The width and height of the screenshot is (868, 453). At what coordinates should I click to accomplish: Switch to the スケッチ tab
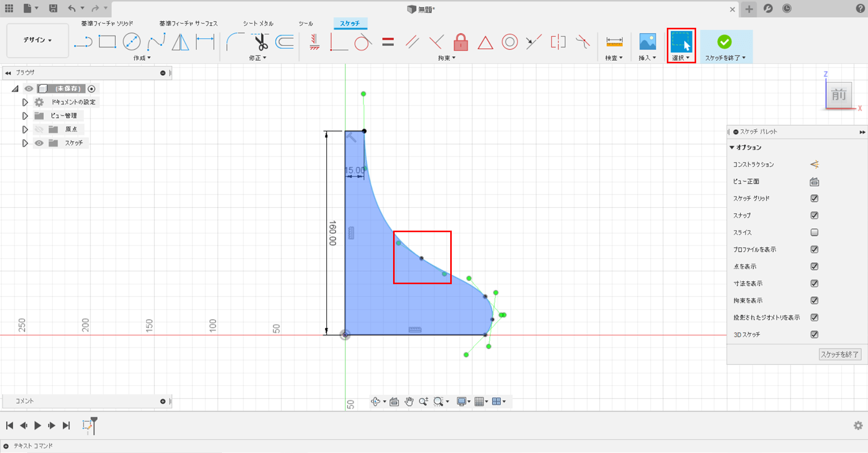click(x=350, y=24)
